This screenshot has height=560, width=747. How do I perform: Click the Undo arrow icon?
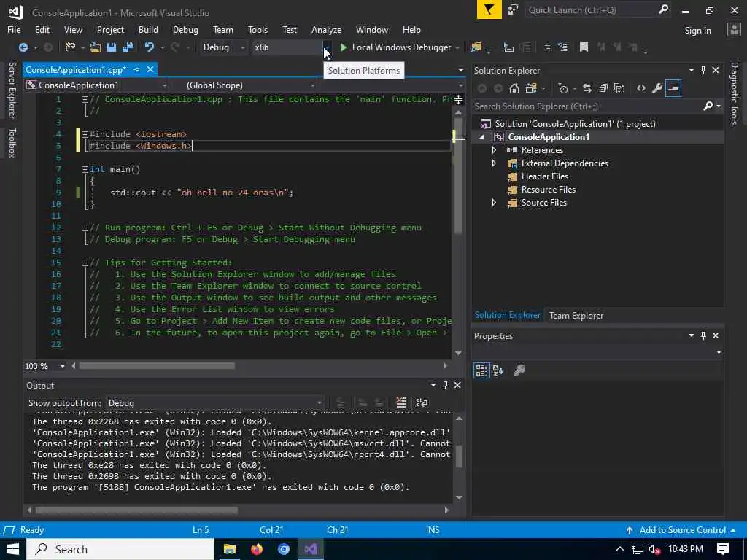pyautogui.click(x=150, y=47)
